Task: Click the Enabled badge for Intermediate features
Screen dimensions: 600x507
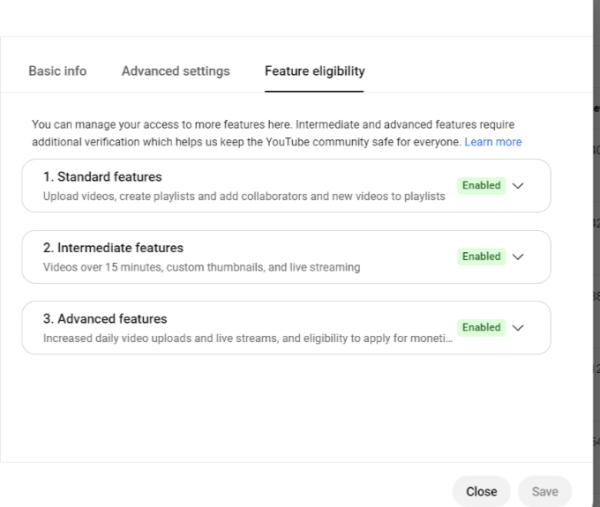Action: click(x=481, y=257)
